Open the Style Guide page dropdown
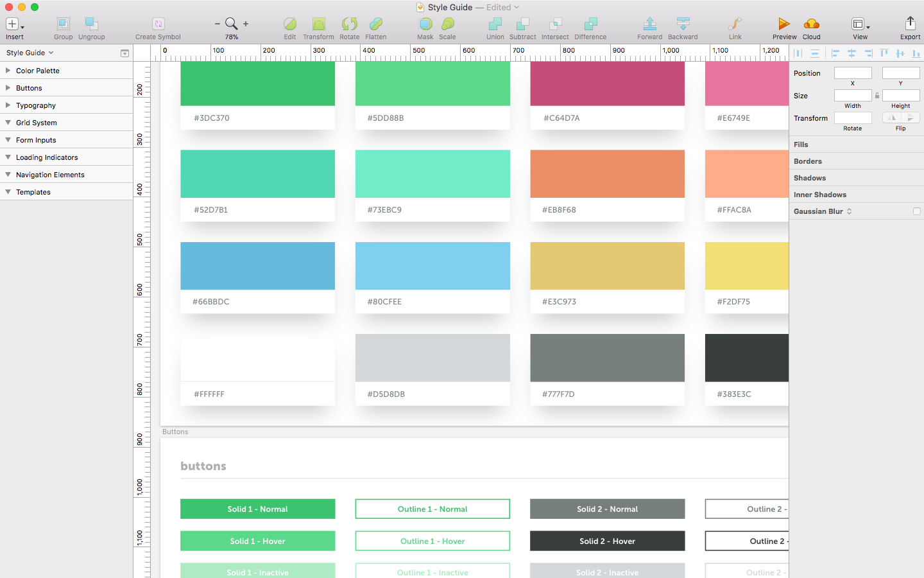The image size is (924, 578). coord(30,53)
